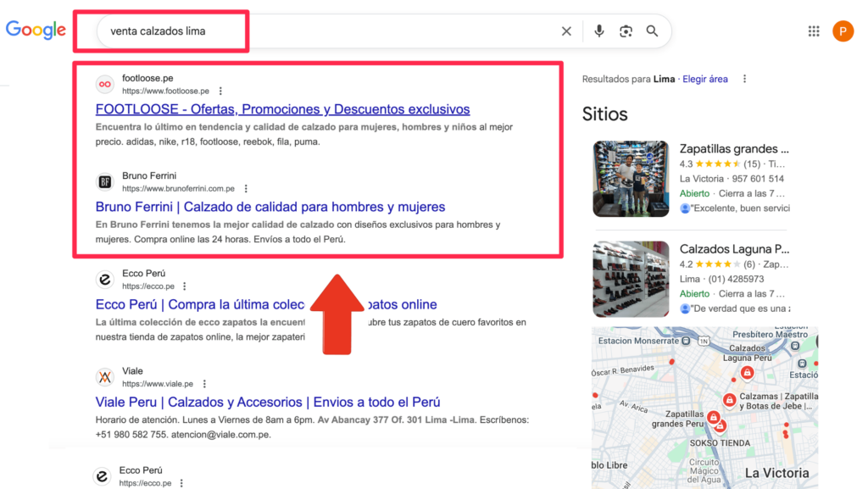The height and width of the screenshot is (489, 868).
Task: Open more options for Viale result
Action: click(204, 384)
